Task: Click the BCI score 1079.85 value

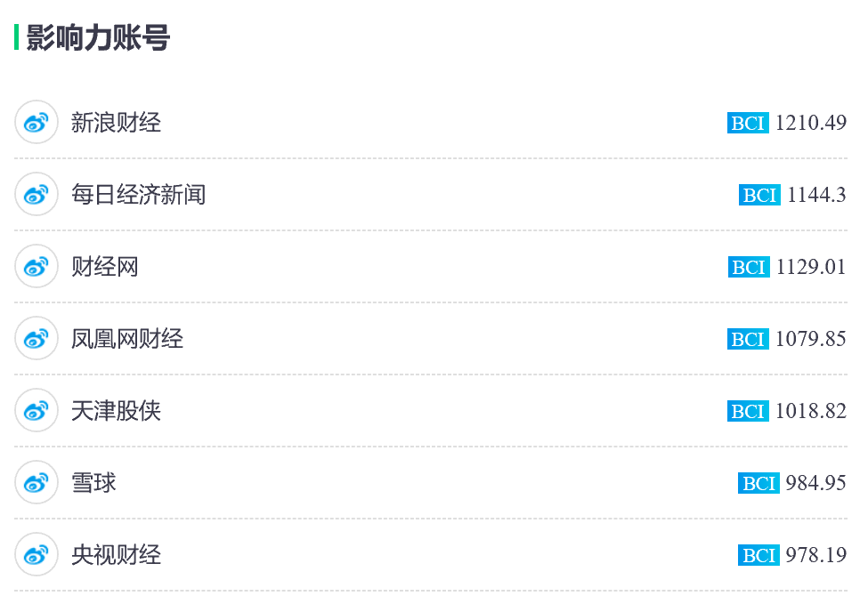Action: [x=810, y=339]
